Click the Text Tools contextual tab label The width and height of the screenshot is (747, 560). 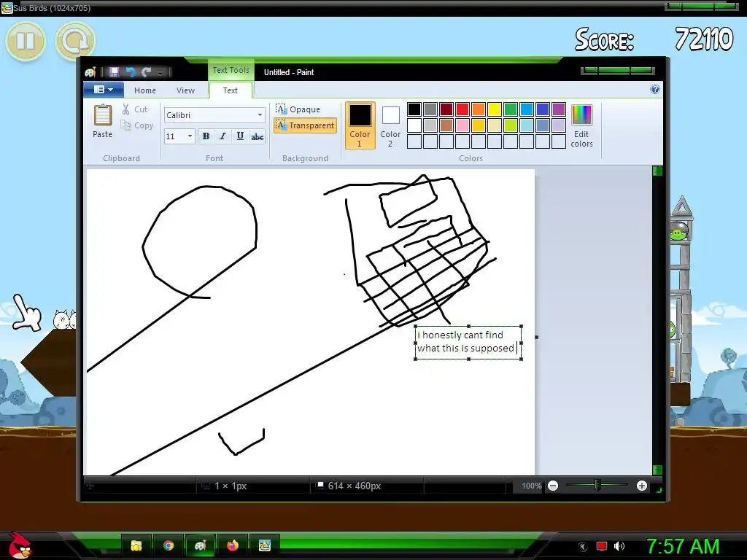[x=231, y=70]
